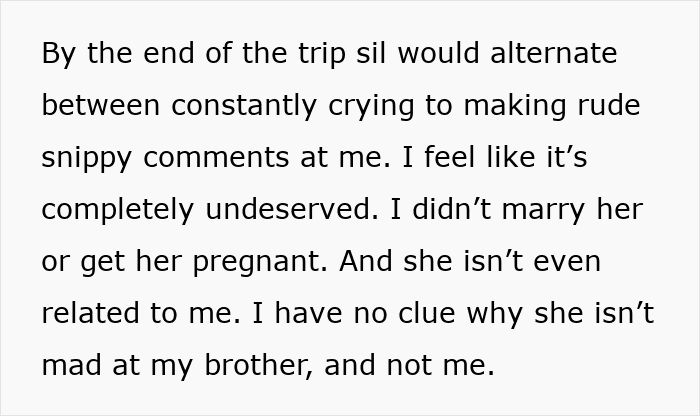The width and height of the screenshot is (700, 416).
Task: Place cursor on the word "constantly"
Action: (244, 106)
